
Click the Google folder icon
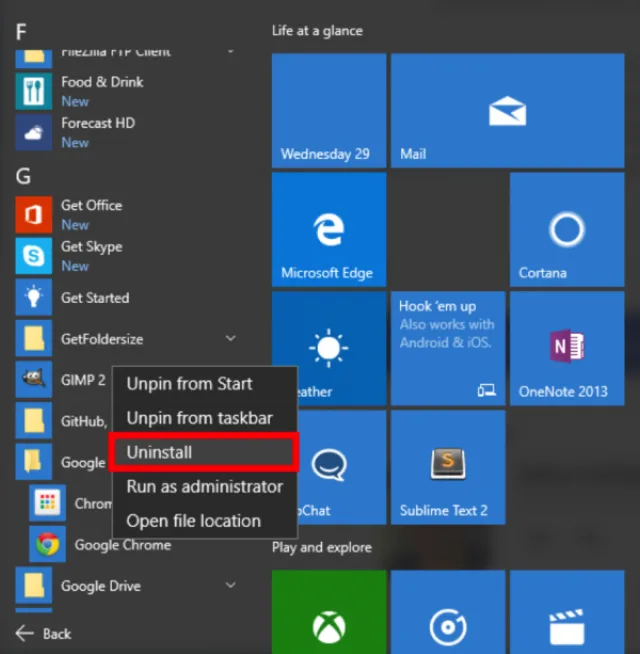click(x=34, y=462)
